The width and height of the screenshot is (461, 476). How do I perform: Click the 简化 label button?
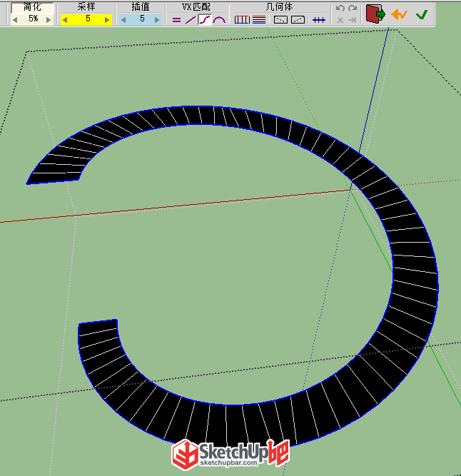tap(33, 7)
